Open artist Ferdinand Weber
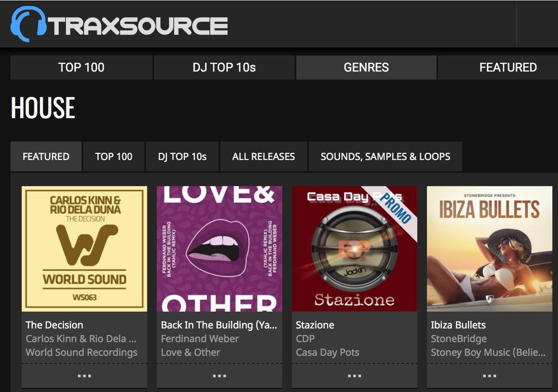558x392 pixels. coord(200,339)
